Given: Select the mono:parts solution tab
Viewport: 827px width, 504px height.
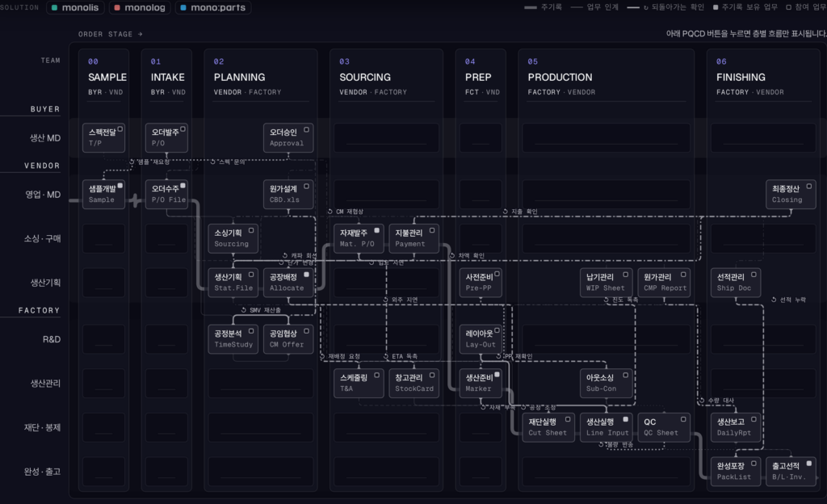Looking at the screenshot, I should pos(213,7).
